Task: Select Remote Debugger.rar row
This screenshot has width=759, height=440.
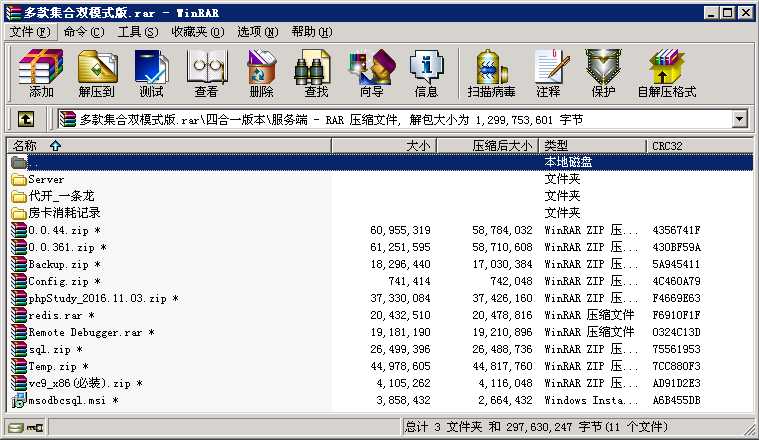Action: (x=380, y=333)
